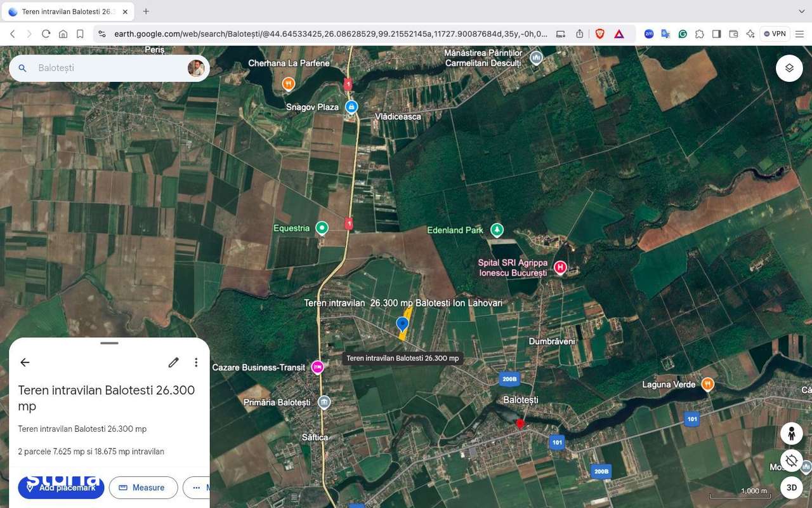Viewport: 812px width, 508px height.
Task: Open more actions next to Measure
Action: coord(197,487)
